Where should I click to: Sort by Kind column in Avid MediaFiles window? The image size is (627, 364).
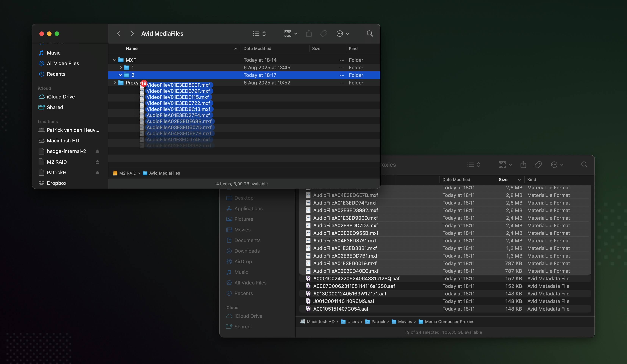coord(363,48)
